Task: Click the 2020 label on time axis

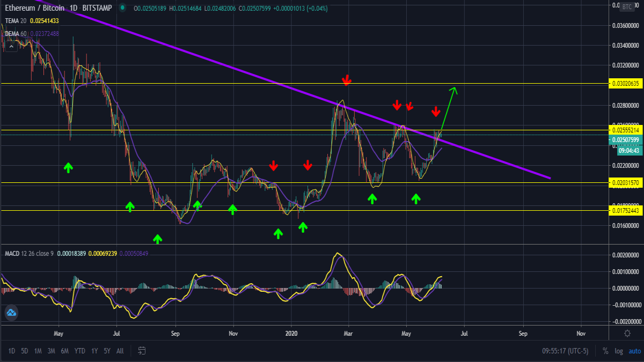Action: (x=291, y=333)
